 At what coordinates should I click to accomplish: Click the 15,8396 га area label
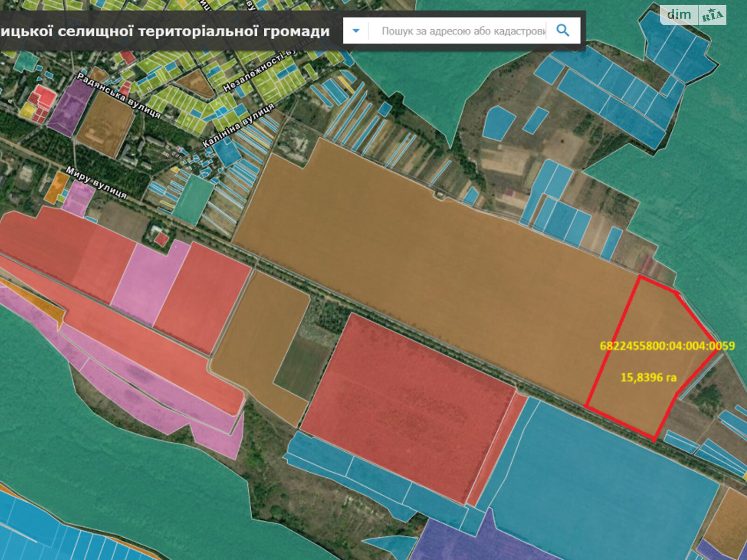click(648, 377)
